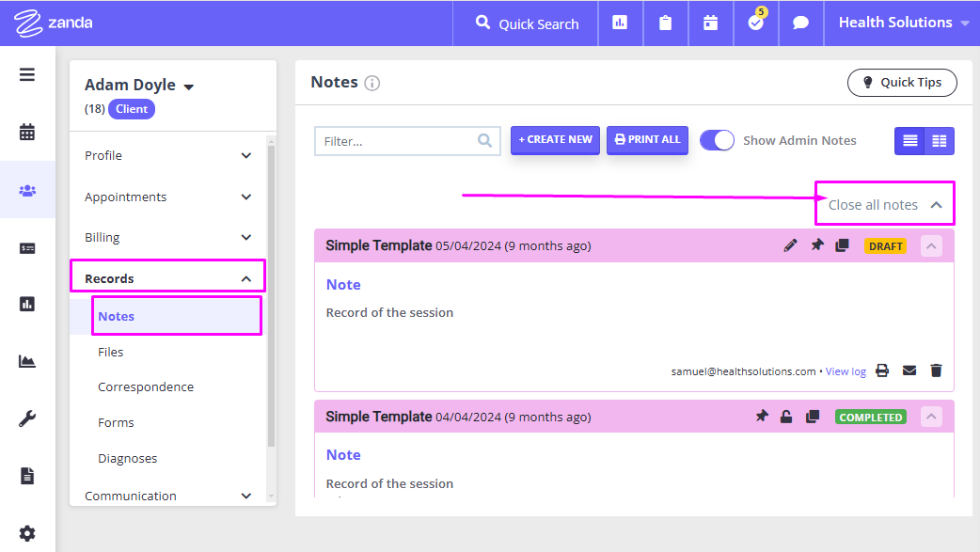980x552 pixels.
Task: Edit the draft Simple Template note
Action: click(790, 245)
